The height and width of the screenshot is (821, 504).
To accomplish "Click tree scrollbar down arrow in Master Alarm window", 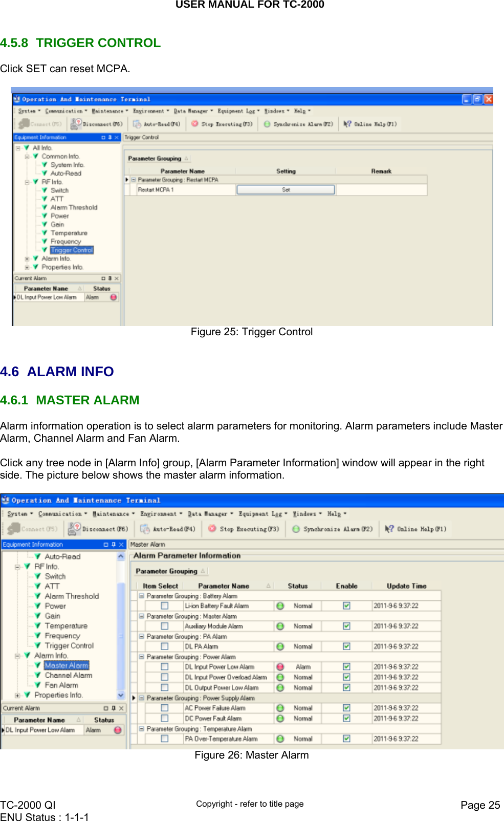I will [x=121, y=696].
